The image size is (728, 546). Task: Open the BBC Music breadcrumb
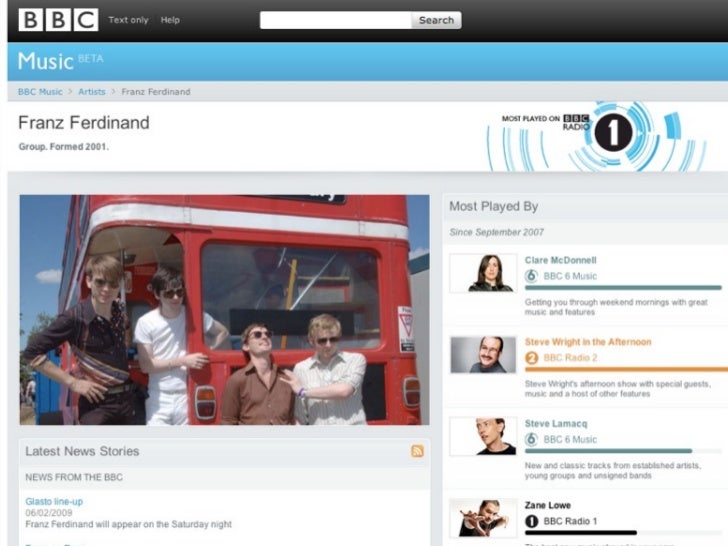click(x=40, y=92)
